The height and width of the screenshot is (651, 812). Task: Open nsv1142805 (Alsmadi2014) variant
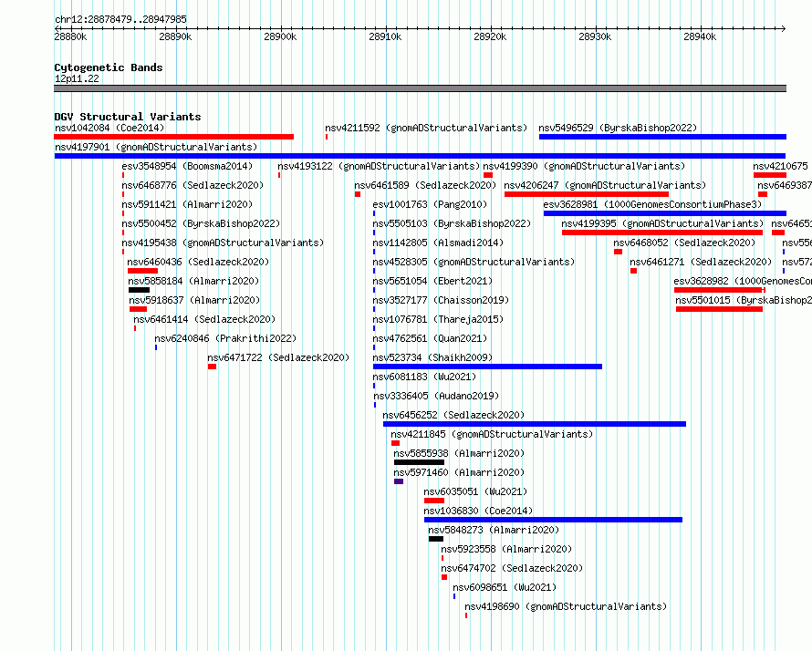pos(438,243)
